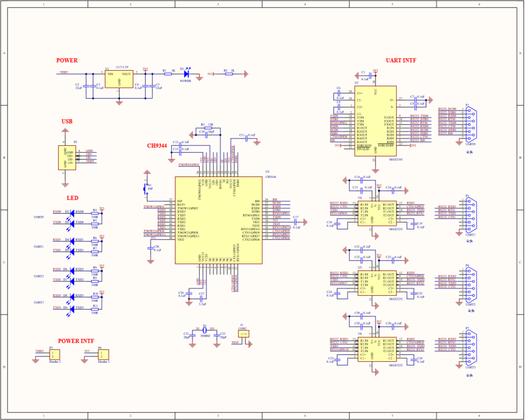Image resolution: width=525 pixels, height=420 pixels.
Task: Click the 'TNOW0/GPIO2' net label text
Action: point(189,165)
